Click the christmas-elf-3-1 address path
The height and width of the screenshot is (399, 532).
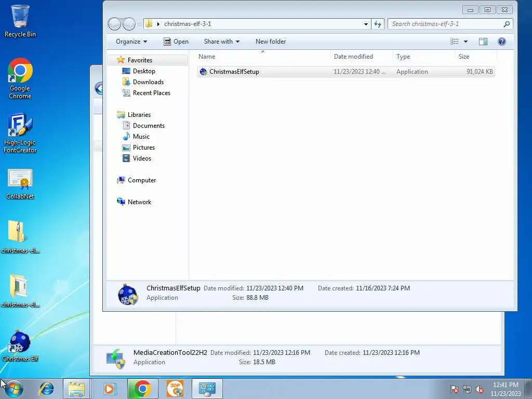point(188,24)
